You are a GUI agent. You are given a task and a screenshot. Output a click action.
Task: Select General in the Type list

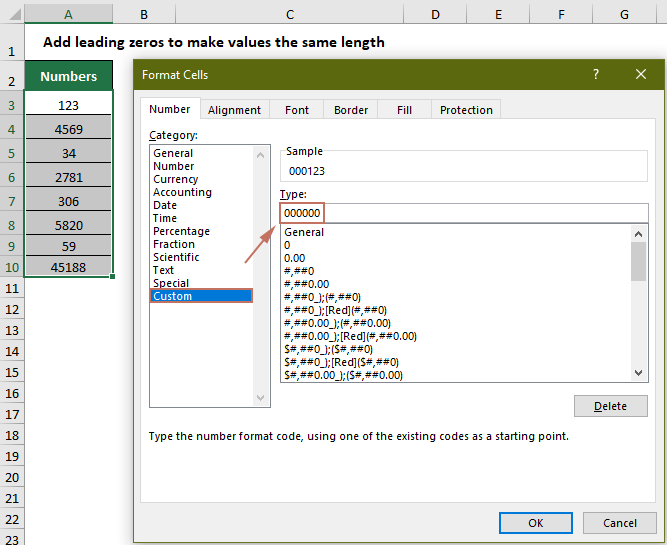304,232
